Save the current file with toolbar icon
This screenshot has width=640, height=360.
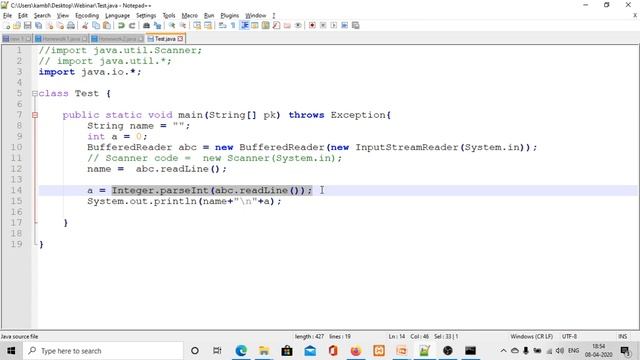28,25
